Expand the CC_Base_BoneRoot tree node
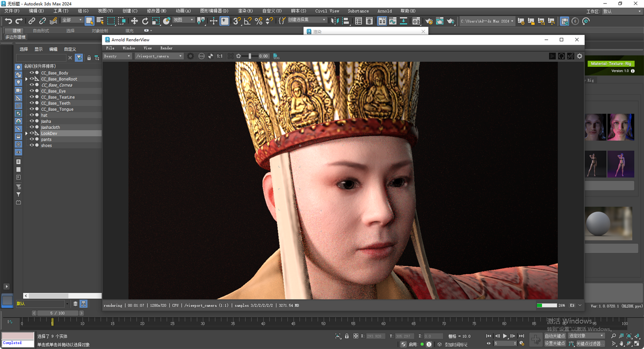The height and width of the screenshot is (349, 644). [x=27, y=79]
